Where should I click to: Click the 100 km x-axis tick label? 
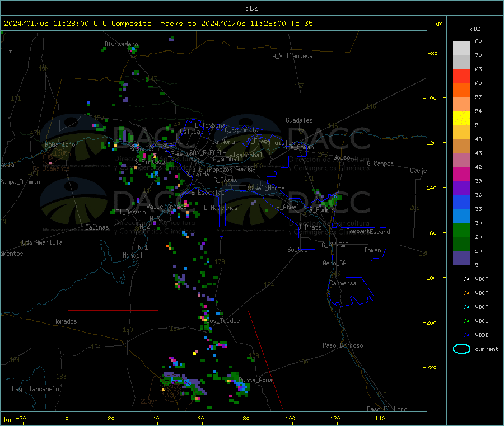click(290, 418)
